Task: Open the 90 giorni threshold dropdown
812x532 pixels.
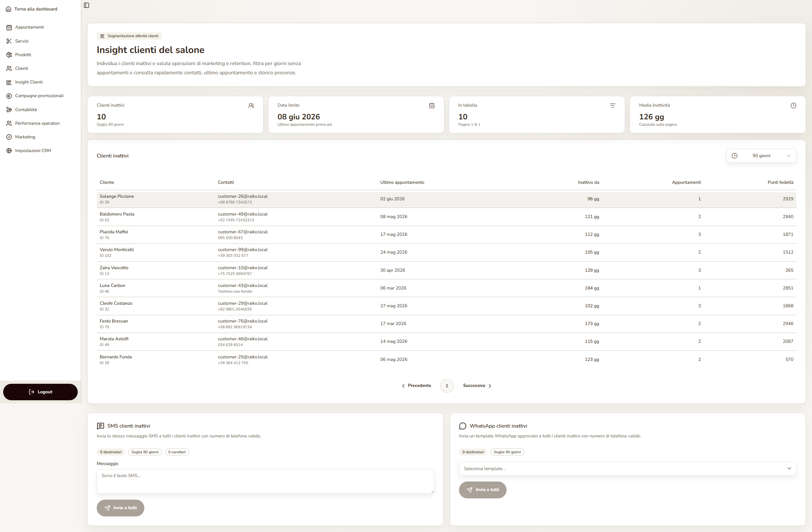Action: pyautogui.click(x=762, y=156)
